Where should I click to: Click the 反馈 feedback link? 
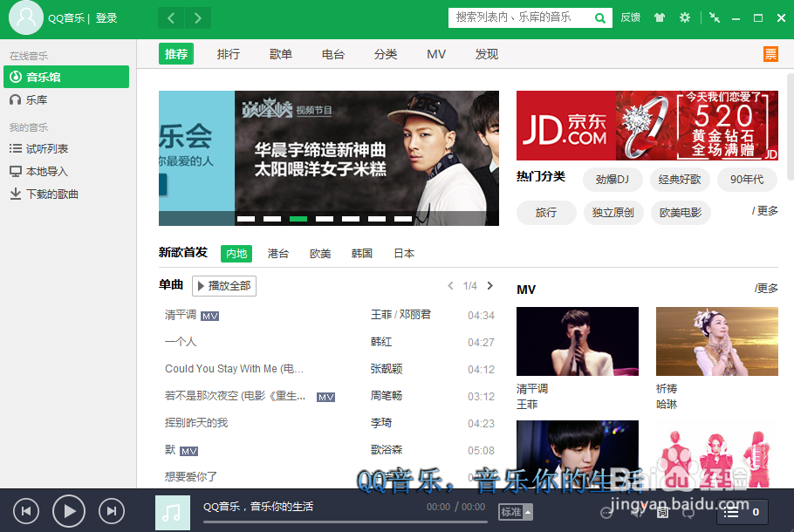(631, 17)
